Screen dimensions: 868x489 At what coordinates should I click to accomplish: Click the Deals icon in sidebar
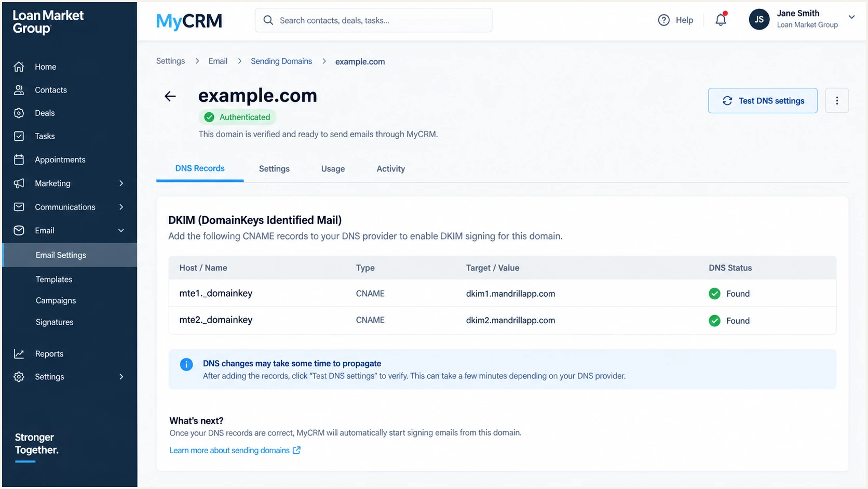click(19, 113)
